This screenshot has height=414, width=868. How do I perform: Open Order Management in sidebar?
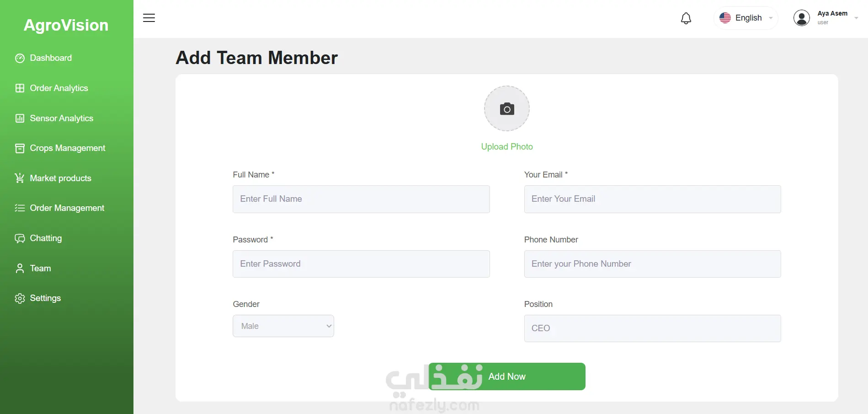coord(67,208)
